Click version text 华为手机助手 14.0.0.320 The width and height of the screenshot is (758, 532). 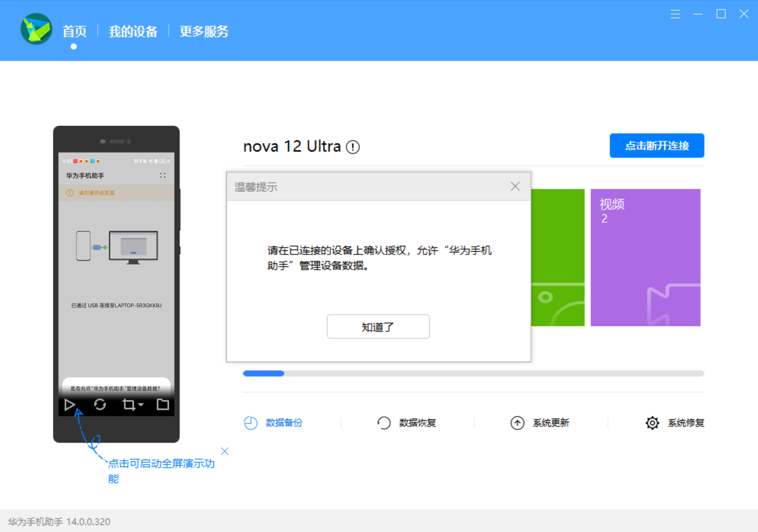coord(59,522)
